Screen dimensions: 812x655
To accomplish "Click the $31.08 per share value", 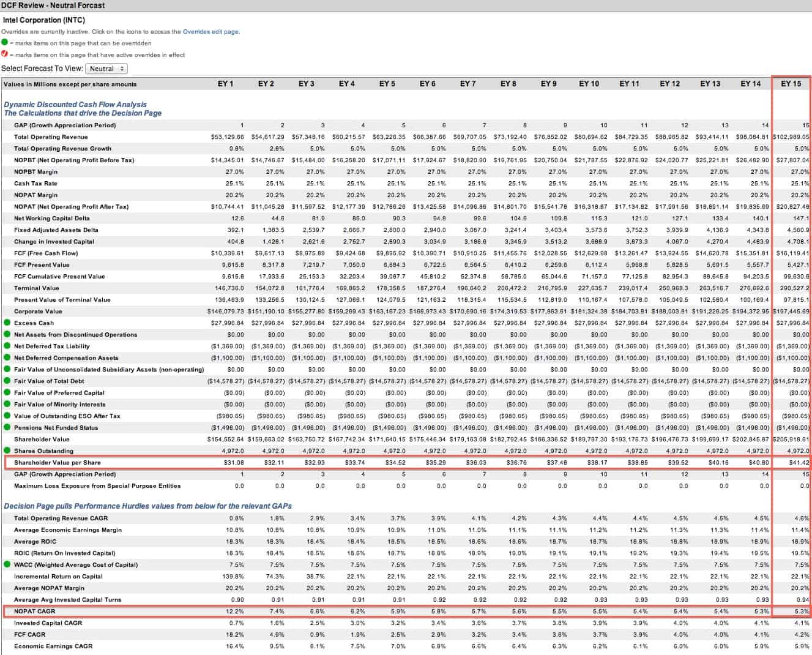I will [234, 463].
